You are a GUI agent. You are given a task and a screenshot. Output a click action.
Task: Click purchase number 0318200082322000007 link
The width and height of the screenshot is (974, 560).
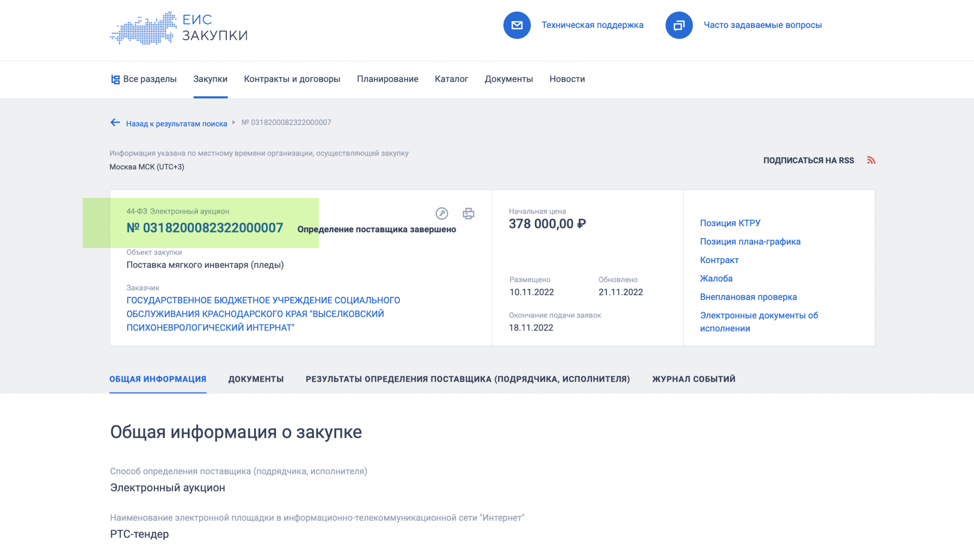click(205, 228)
